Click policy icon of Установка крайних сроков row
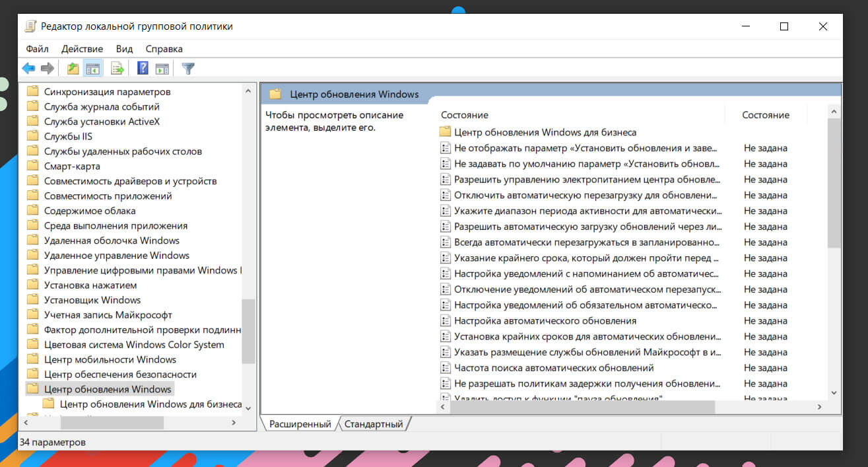This screenshot has width=868, height=467. click(446, 336)
